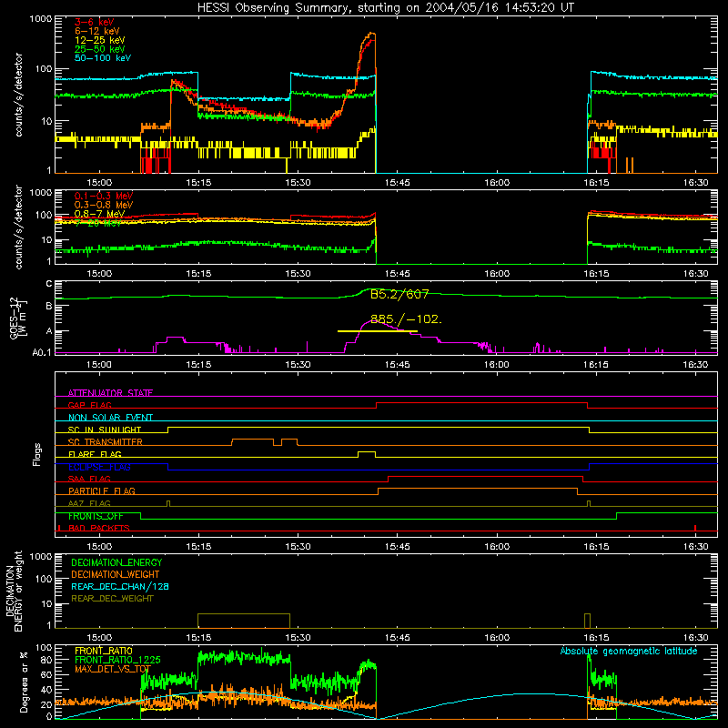Select the NON_SOLAR_EVENT flag label
The height and width of the screenshot is (728, 728).
coord(110,418)
